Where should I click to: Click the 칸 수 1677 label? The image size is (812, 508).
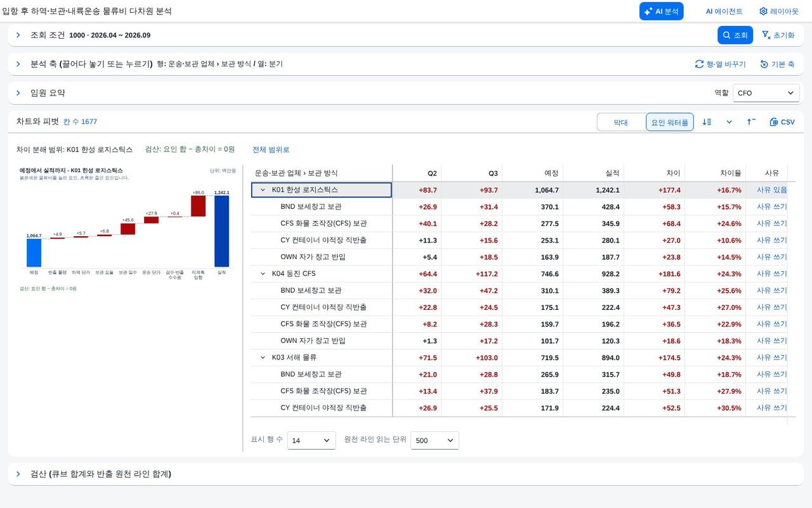pos(80,122)
